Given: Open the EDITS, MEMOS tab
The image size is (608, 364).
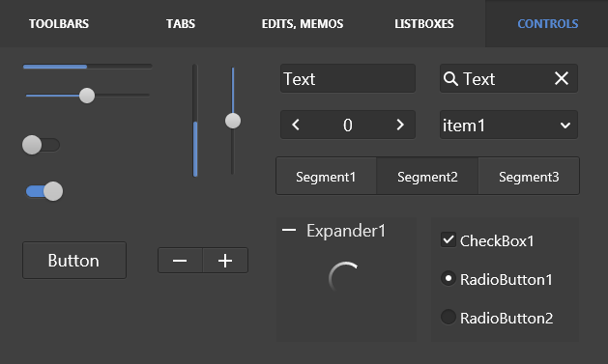Looking at the screenshot, I should 303,23.
